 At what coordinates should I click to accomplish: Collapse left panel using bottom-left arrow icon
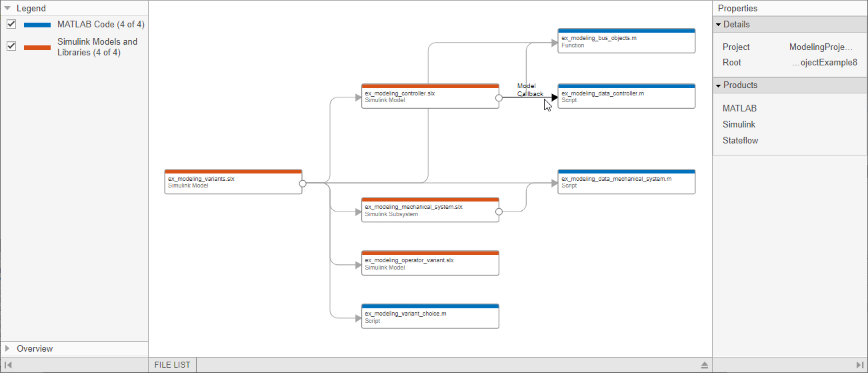pyautogui.click(x=8, y=365)
